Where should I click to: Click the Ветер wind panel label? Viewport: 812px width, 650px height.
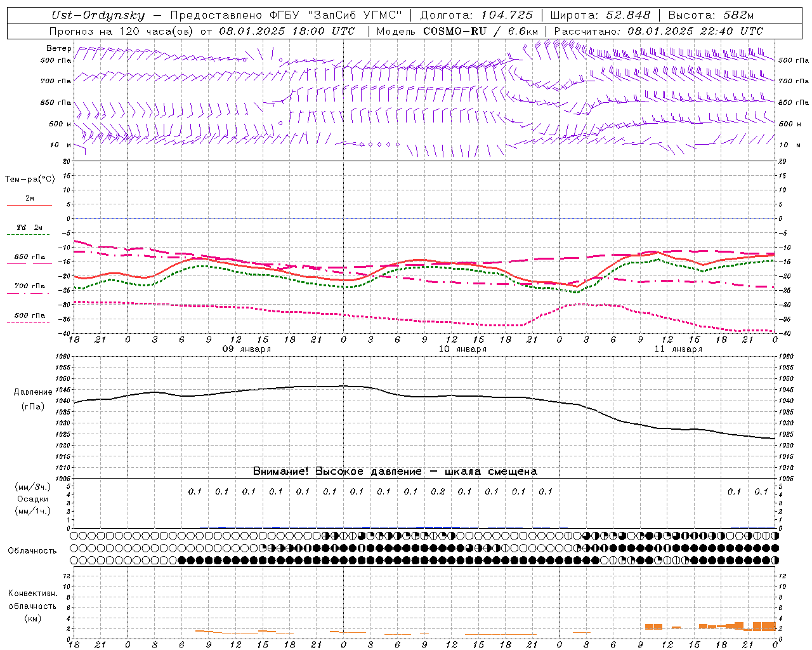(59, 48)
